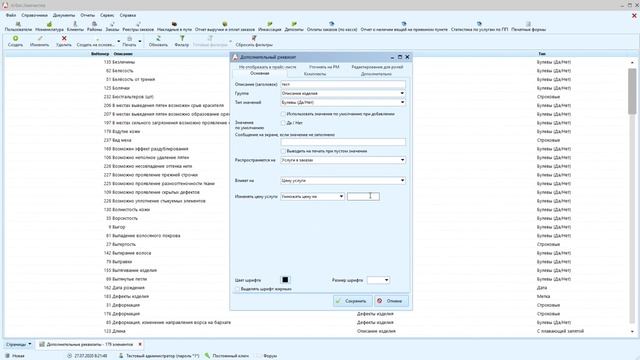Open the Печать dropdown arrow

140,41
